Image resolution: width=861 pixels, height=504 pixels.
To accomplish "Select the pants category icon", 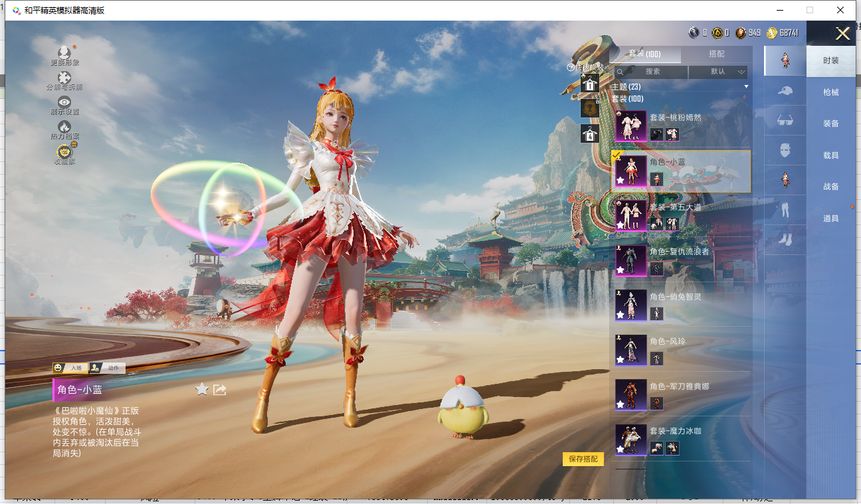I will (785, 210).
